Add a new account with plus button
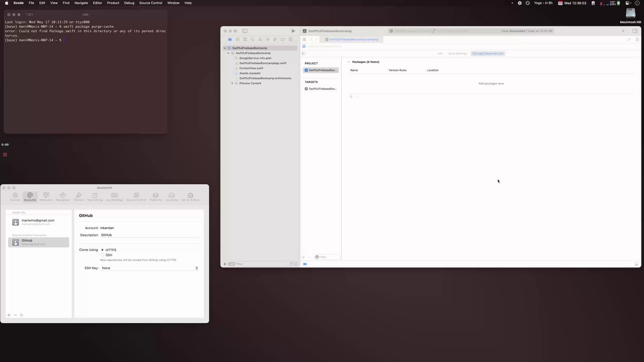The height and width of the screenshot is (362, 644). [x=9, y=315]
